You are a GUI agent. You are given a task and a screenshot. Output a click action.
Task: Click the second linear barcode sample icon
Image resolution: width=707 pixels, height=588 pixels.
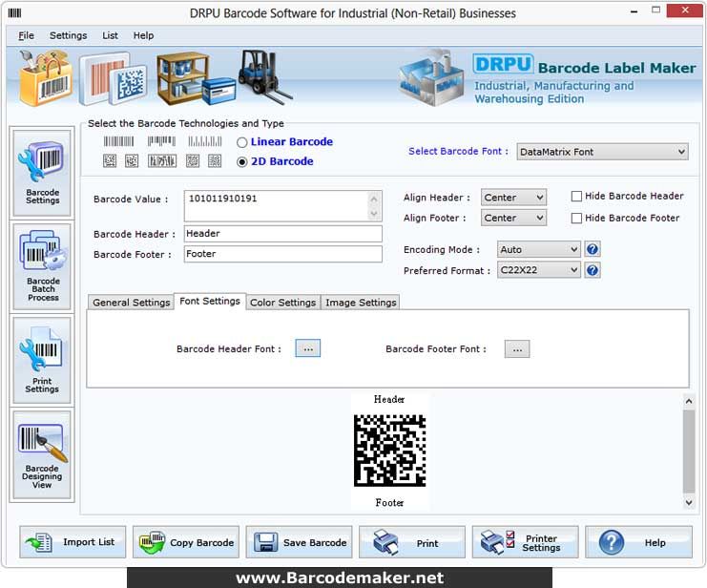tap(161, 141)
